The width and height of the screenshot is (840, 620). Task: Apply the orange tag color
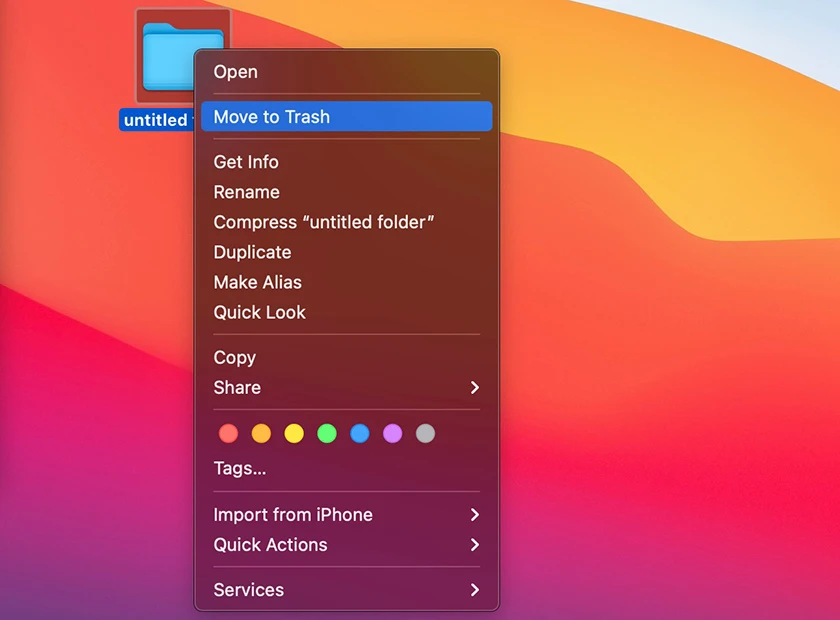pos(261,433)
